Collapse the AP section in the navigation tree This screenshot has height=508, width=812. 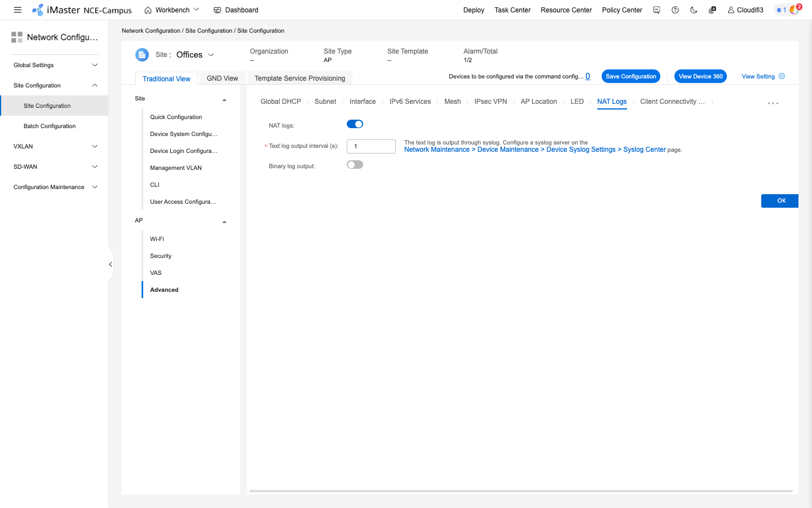click(x=224, y=221)
